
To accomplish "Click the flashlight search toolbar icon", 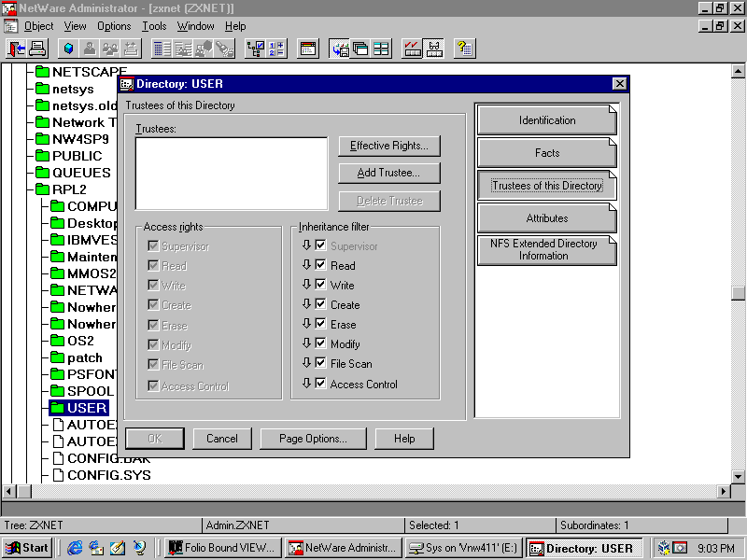I will click(x=225, y=49).
